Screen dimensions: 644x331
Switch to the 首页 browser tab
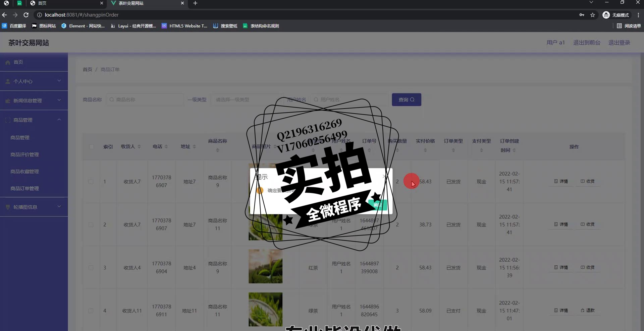[66, 3]
